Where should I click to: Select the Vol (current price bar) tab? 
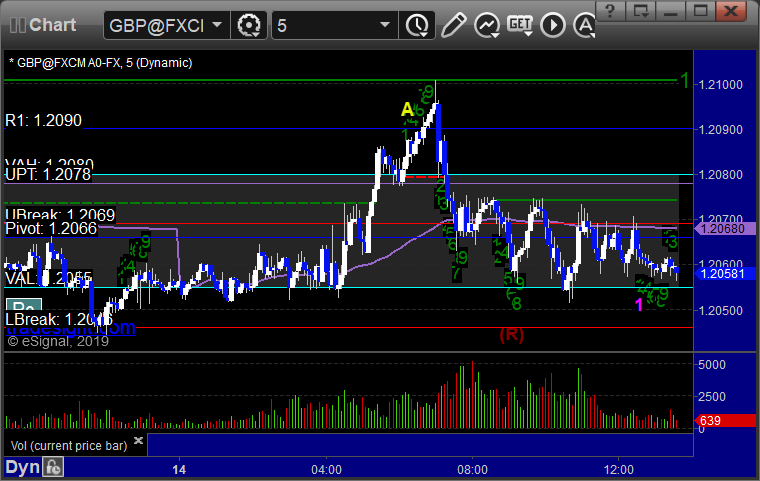pyautogui.click(x=69, y=446)
